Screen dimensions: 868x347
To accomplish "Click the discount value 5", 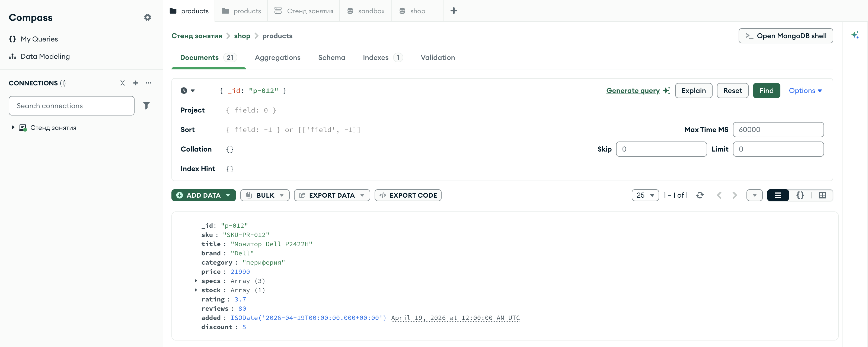I will pos(244,327).
